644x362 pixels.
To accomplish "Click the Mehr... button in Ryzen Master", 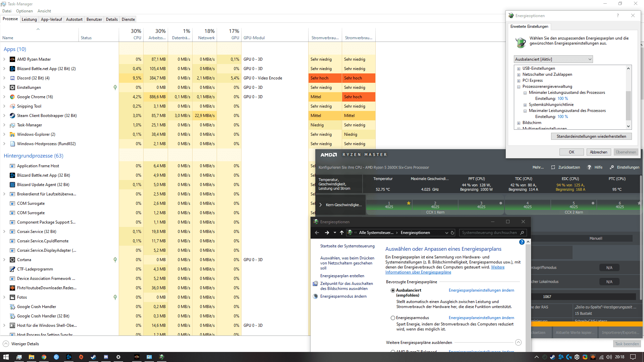I will point(538,167).
